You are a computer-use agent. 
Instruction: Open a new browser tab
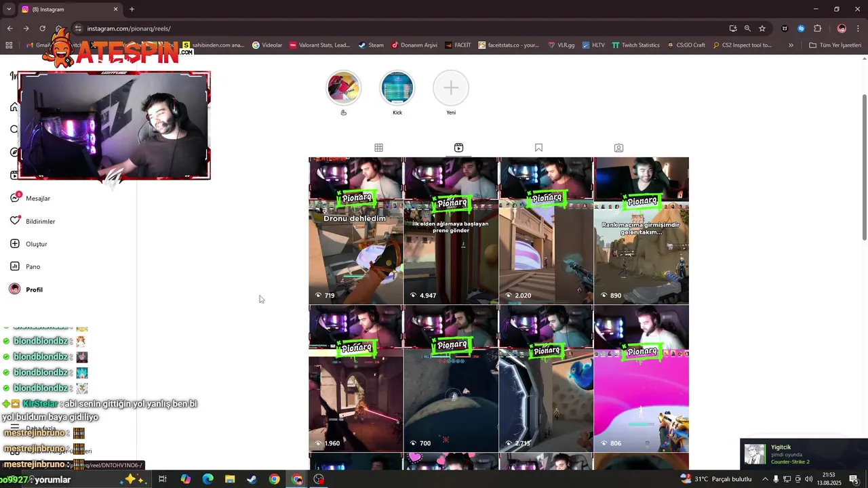[x=132, y=9]
